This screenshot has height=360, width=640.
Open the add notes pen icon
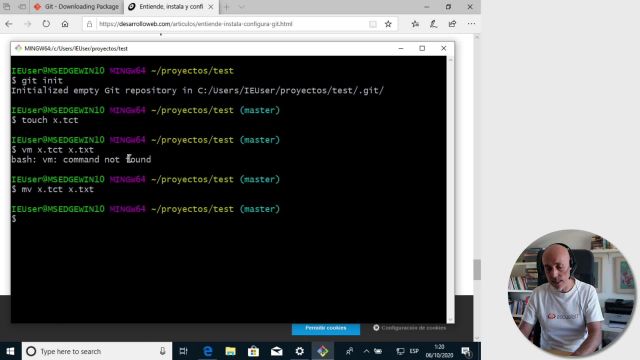433,24
